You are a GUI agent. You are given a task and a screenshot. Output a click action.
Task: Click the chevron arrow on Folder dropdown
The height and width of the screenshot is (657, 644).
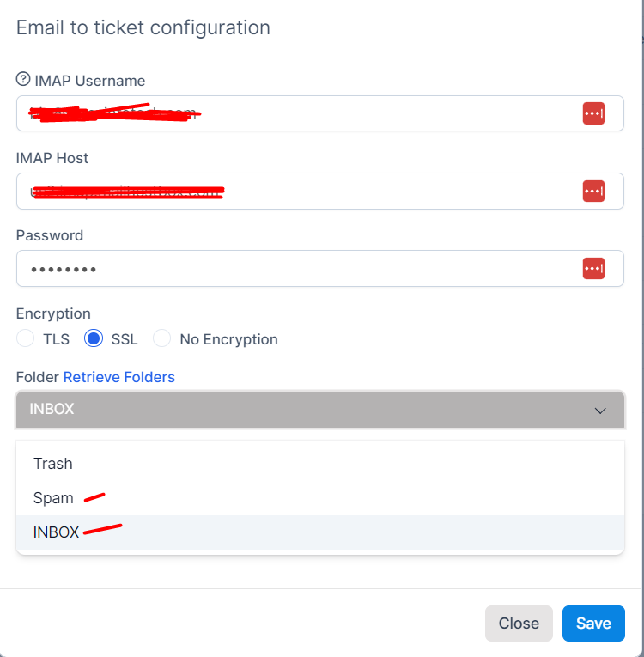coord(600,411)
